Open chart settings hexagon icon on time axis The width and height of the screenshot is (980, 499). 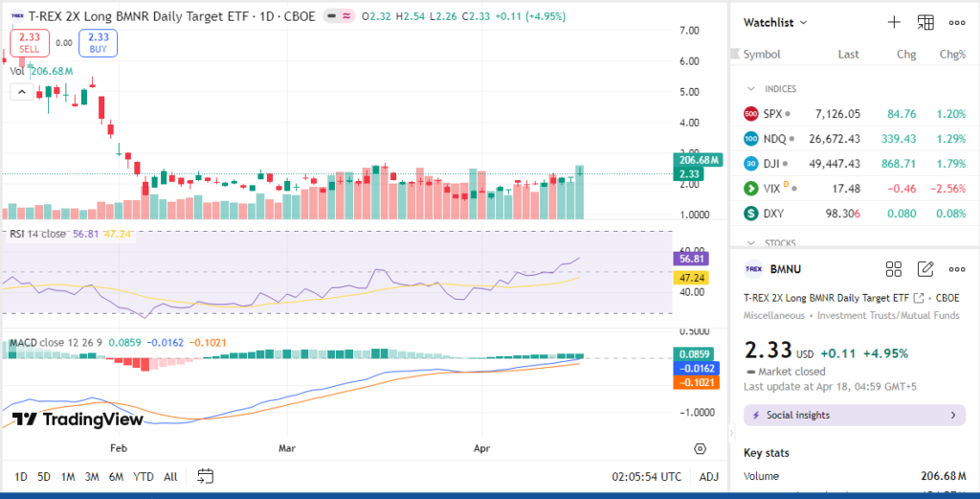point(701,448)
